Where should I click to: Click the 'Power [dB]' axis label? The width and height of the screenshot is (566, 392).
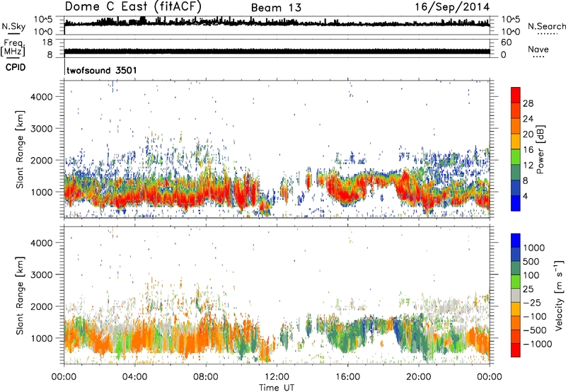(x=540, y=149)
